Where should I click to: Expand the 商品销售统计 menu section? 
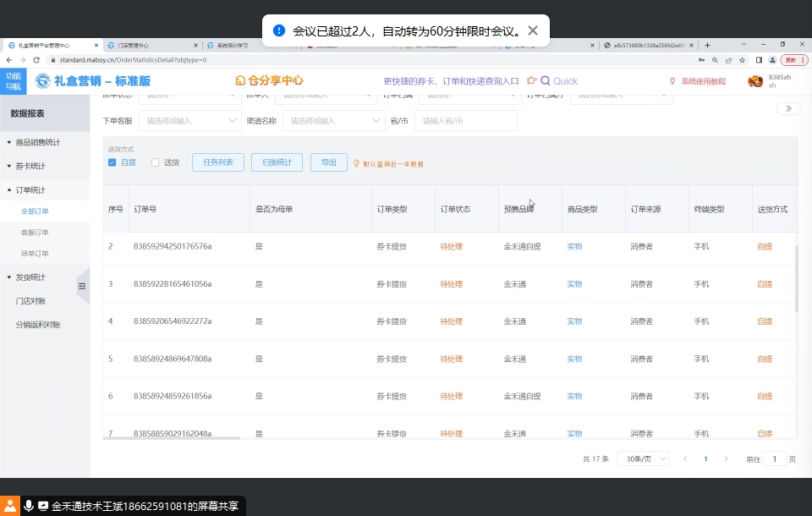(x=37, y=142)
